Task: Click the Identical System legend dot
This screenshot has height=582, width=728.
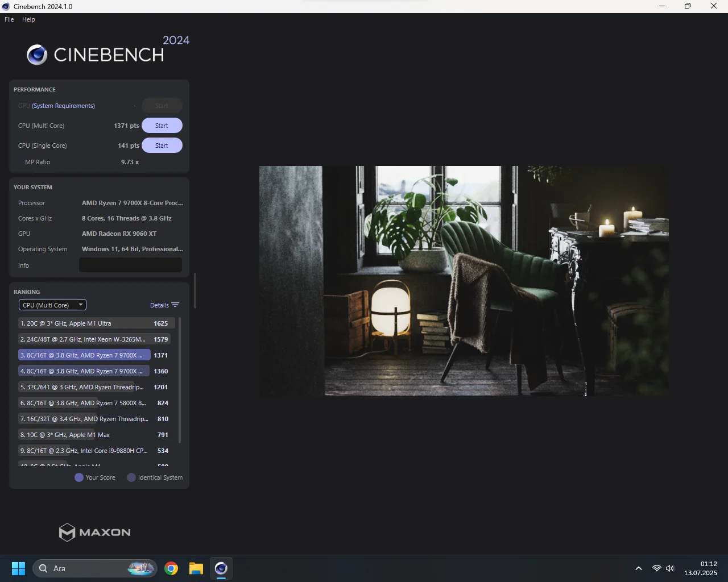Action: click(x=131, y=477)
